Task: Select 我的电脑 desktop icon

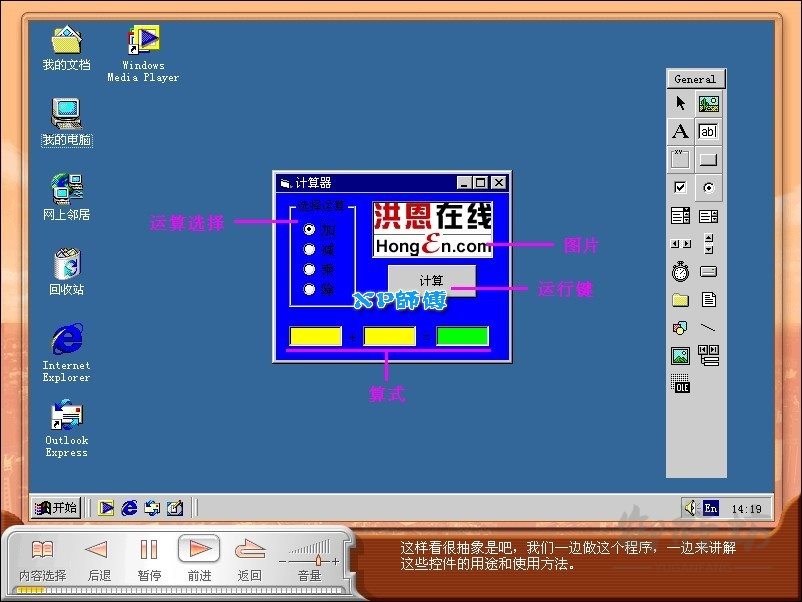Action: (x=66, y=123)
